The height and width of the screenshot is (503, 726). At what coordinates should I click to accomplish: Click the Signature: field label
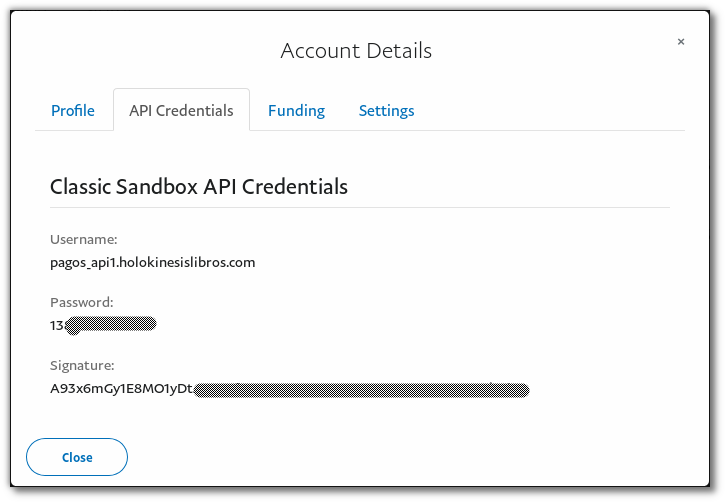pyautogui.click(x=82, y=365)
